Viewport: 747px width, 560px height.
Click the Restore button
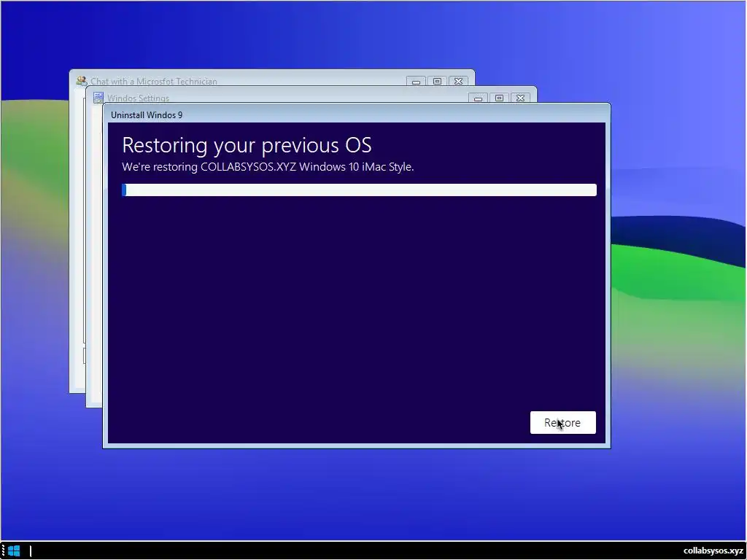coord(562,422)
